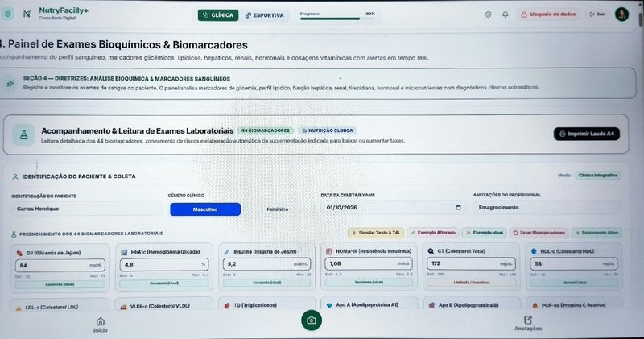The image size is (644, 339).
Task: Open the shield security icon
Action: coord(488,14)
